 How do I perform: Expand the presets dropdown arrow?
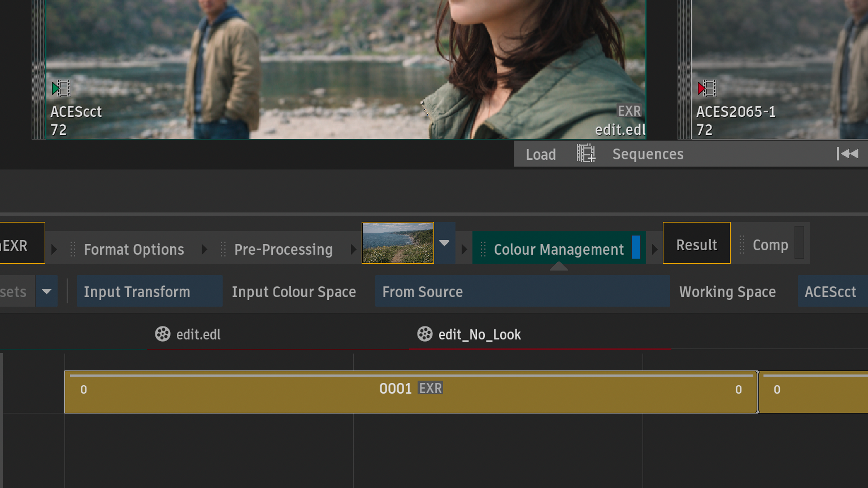(46, 291)
